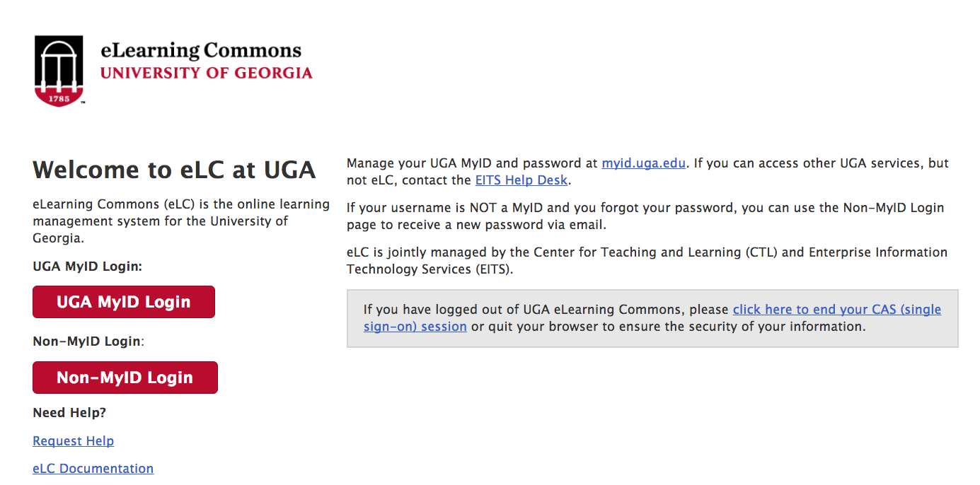End your CAS single sign-on session link
The image size is (980, 485).
click(x=652, y=318)
